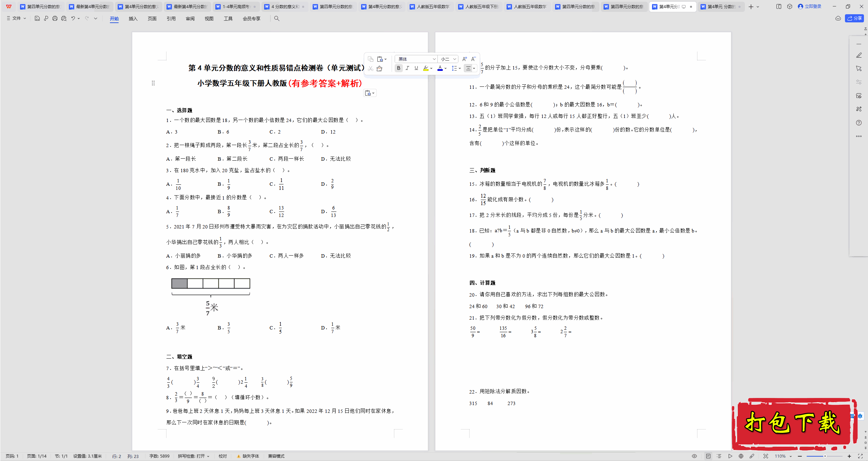Click the print icon
The image size is (868, 461).
click(x=55, y=18)
